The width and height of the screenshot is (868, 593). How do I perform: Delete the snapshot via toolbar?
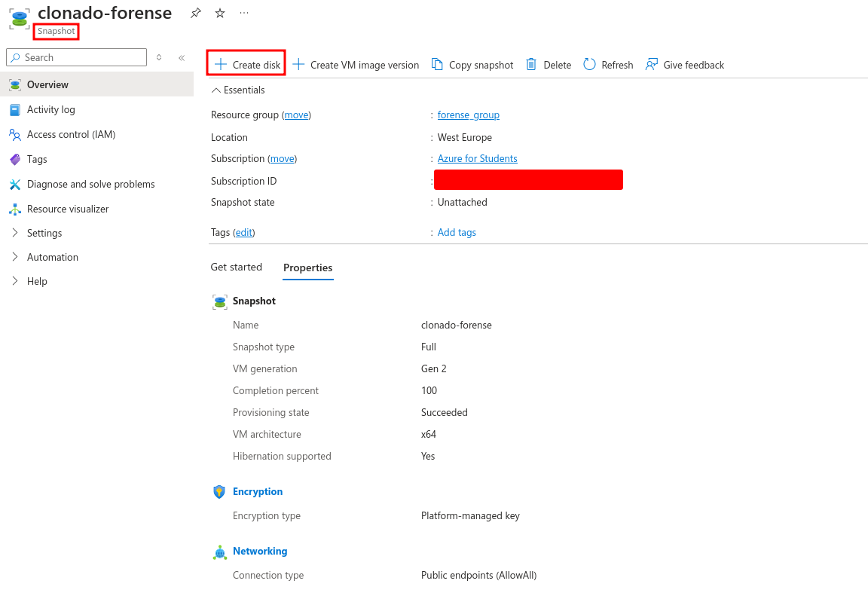[x=548, y=65]
